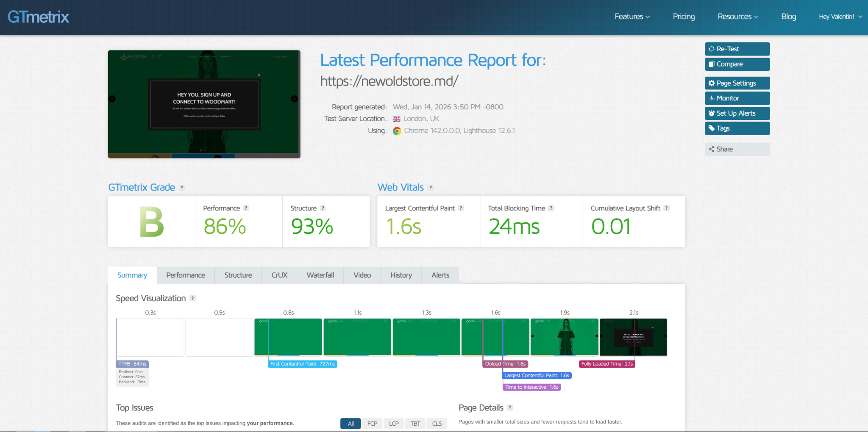Expand the Features dropdown menu
The width and height of the screenshot is (868, 432).
pyautogui.click(x=632, y=17)
